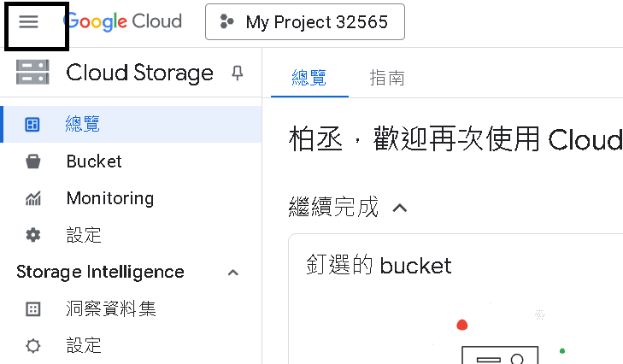Click the Monitoring chart icon
Image resolution: width=623 pixels, height=364 pixels.
pyautogui.click(x=33, y=198)
